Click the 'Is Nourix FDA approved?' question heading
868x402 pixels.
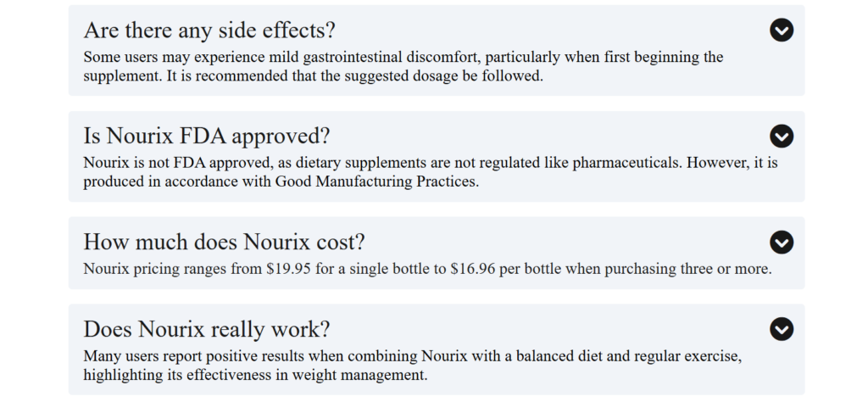click(x=207, y=136)
